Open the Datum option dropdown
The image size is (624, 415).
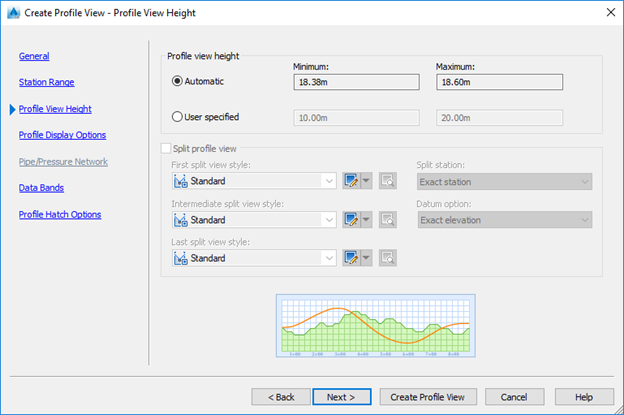[584, 219]
